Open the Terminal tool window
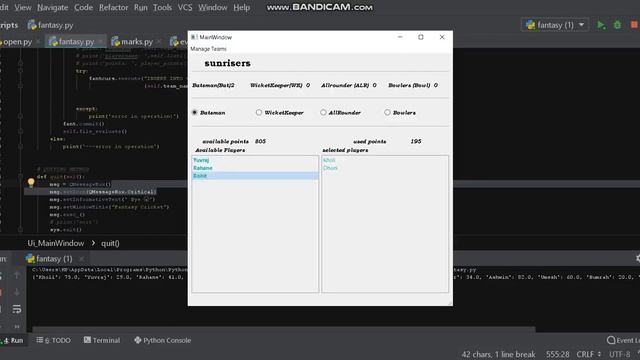 [102, 340]
